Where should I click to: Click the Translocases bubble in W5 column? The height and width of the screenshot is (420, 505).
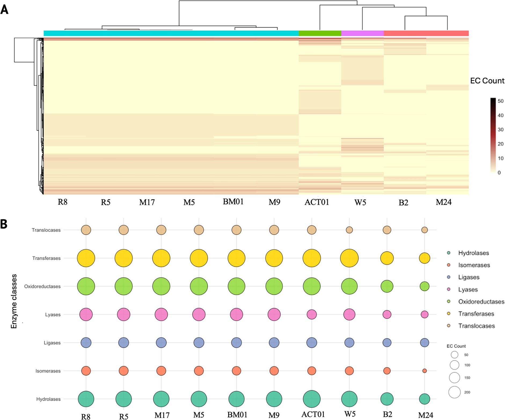click(349, 230)
